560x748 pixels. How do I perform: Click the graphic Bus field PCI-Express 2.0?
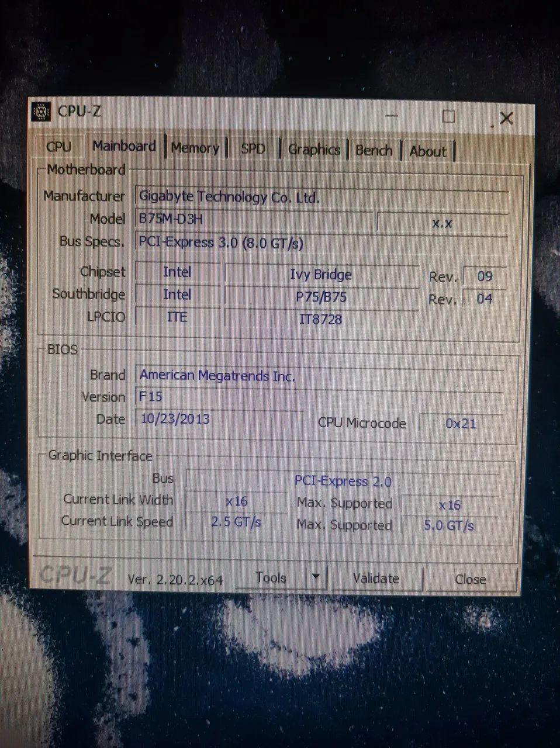(x=343, y=481)
